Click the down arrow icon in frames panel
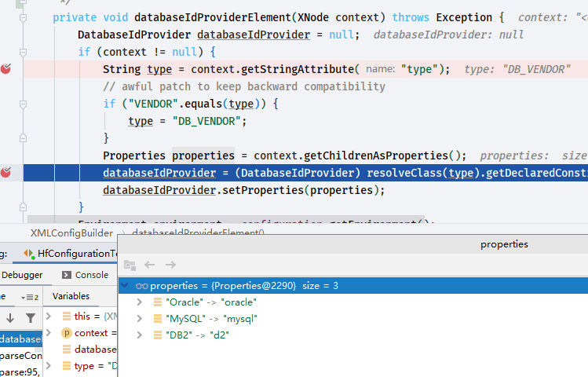This screenshot has height=377, width=588. [x=10, y=318]
